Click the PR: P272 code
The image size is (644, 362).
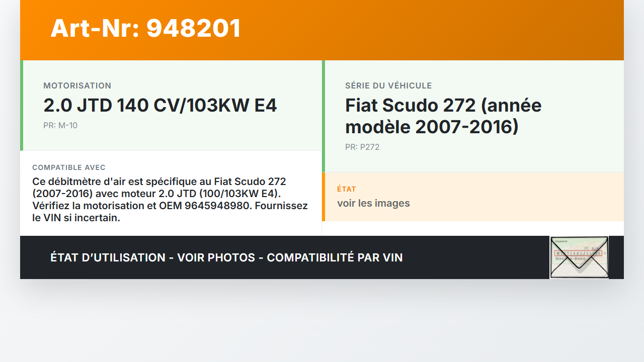click(362, 147)
